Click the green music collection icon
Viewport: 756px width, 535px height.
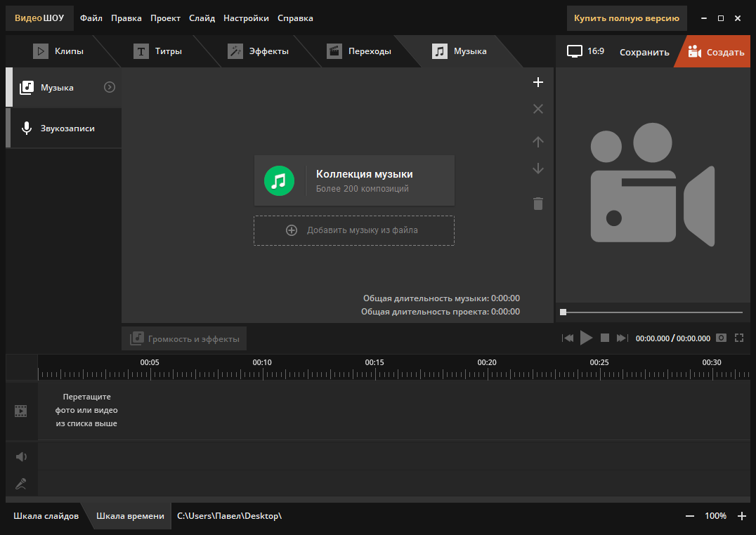pyautogui.click(x=279, y=180)
